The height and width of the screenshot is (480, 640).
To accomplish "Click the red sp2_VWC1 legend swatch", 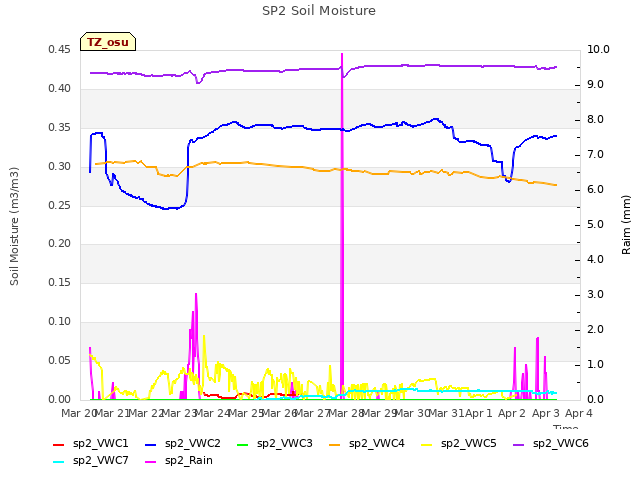I will tap(59, 444).
